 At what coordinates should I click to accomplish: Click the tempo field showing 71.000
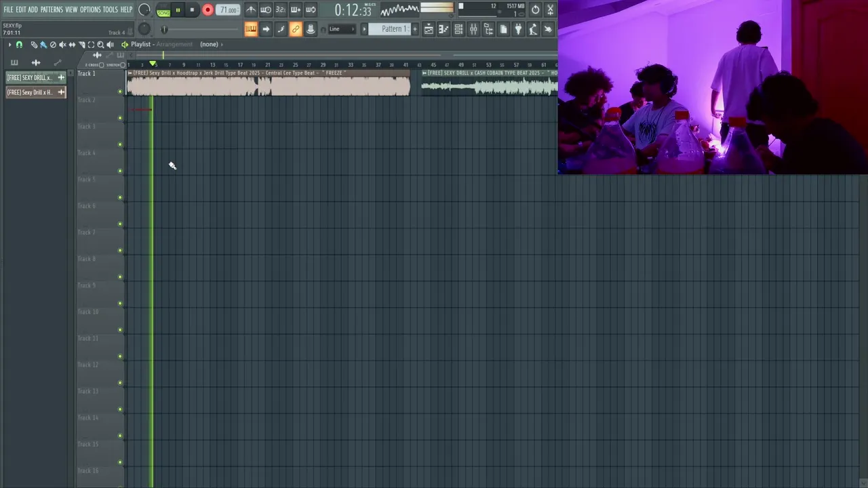(229, 10)
